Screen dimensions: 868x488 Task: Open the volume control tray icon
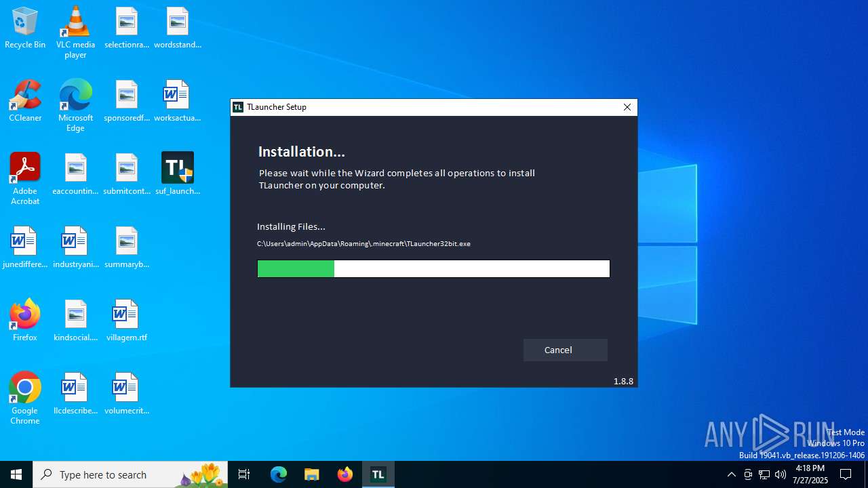(x=781, y=474)
